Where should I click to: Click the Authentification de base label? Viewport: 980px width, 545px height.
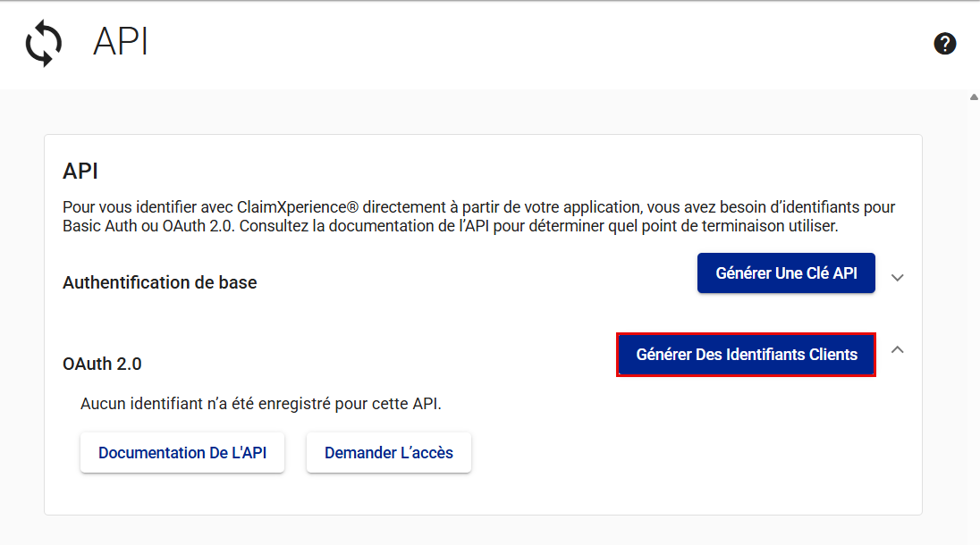[x=159, y=282]
